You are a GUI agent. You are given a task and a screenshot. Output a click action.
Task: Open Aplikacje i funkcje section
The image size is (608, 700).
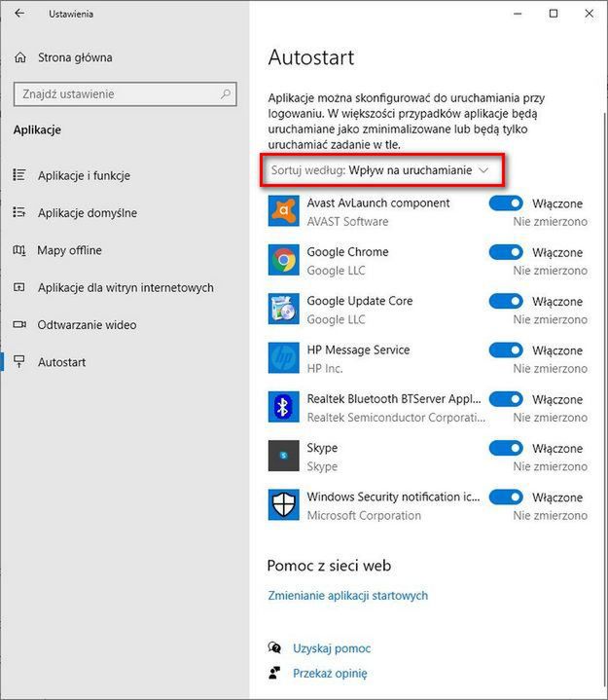(84, 175)
